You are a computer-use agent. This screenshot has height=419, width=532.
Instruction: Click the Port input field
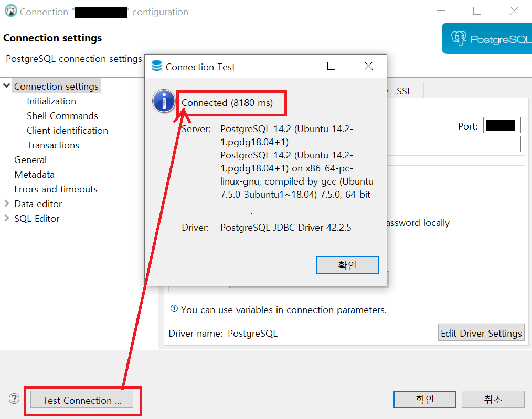(502, 125)
